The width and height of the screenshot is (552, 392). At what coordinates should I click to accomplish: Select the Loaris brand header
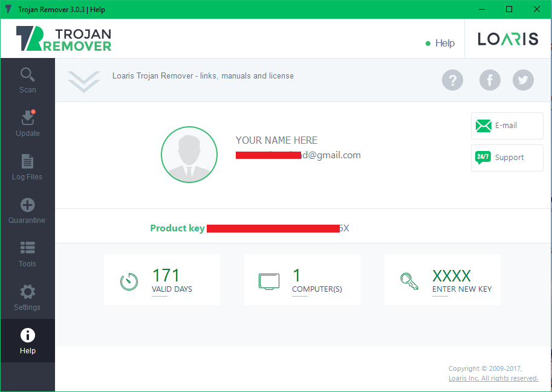508,38
